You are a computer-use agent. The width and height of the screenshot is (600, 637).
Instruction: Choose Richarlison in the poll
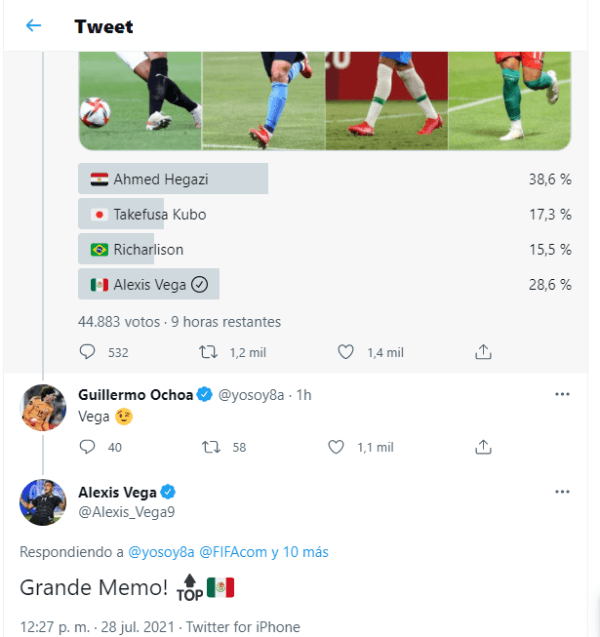tap(148, 249)
